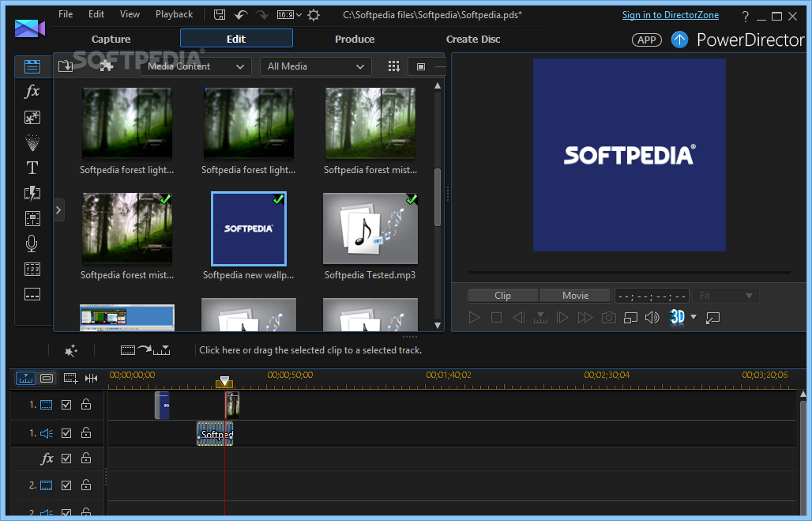Undo the last action
Screen dimensions: 812x521
pyautogui.click(x=241, y=15)
